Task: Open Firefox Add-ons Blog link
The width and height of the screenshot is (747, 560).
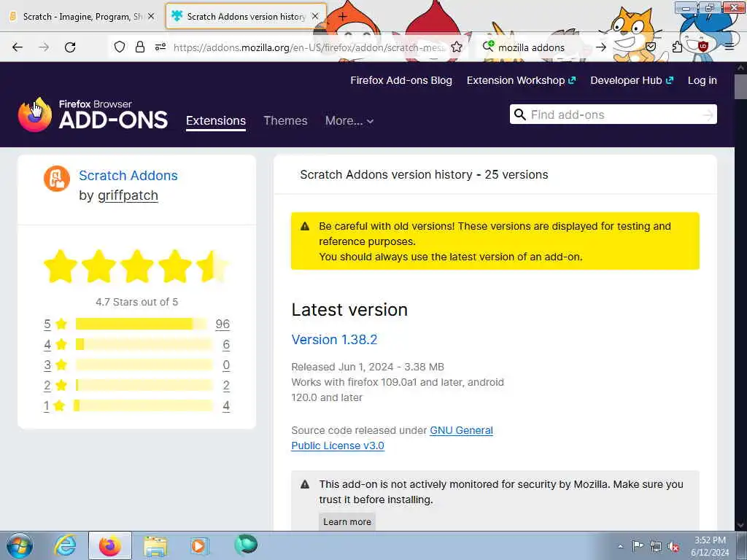Action: (x=401, y=80)
